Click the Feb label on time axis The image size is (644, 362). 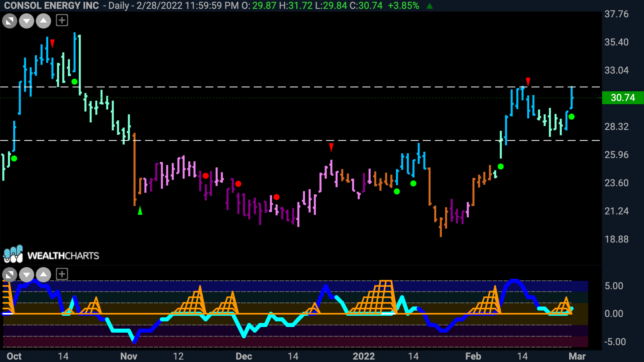coord(473,356)
